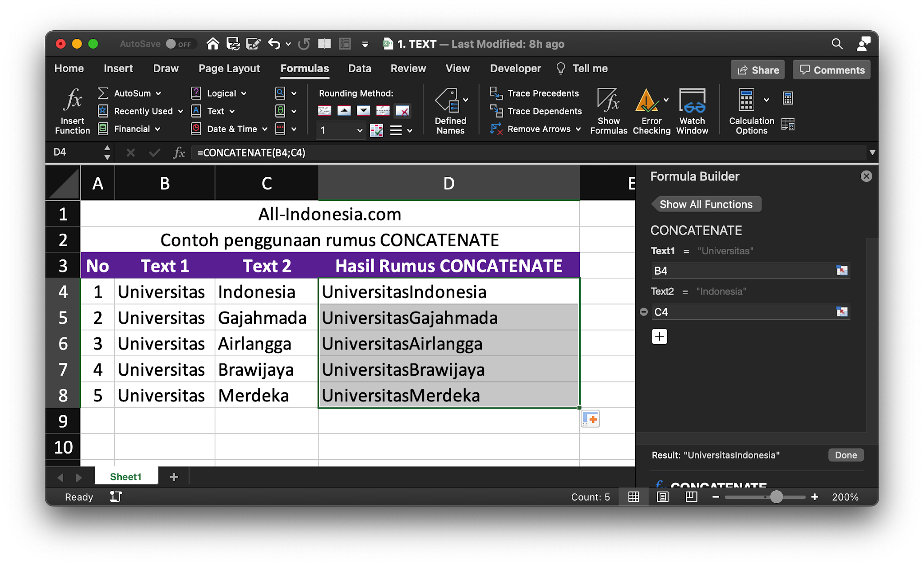Viewport: 924px width, 566px height.
Task: Open the Data ribbon tab
Action: pos(359,69)
